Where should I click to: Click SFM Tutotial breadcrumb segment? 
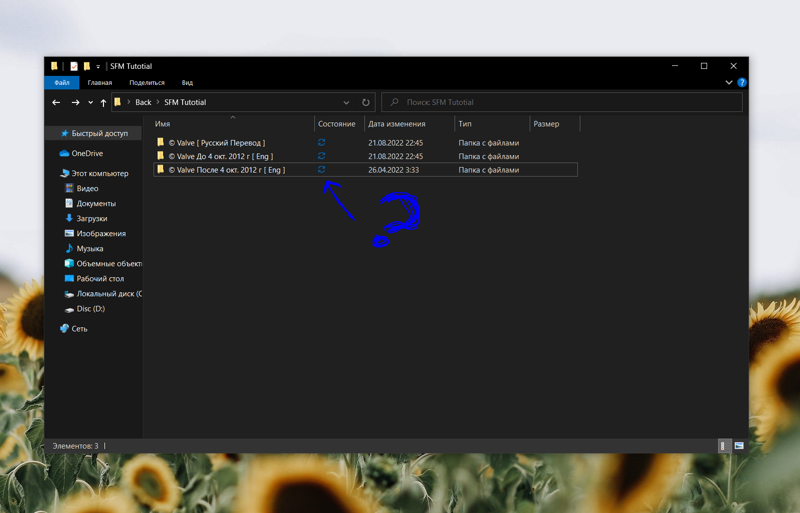click(x=185, y=102)
